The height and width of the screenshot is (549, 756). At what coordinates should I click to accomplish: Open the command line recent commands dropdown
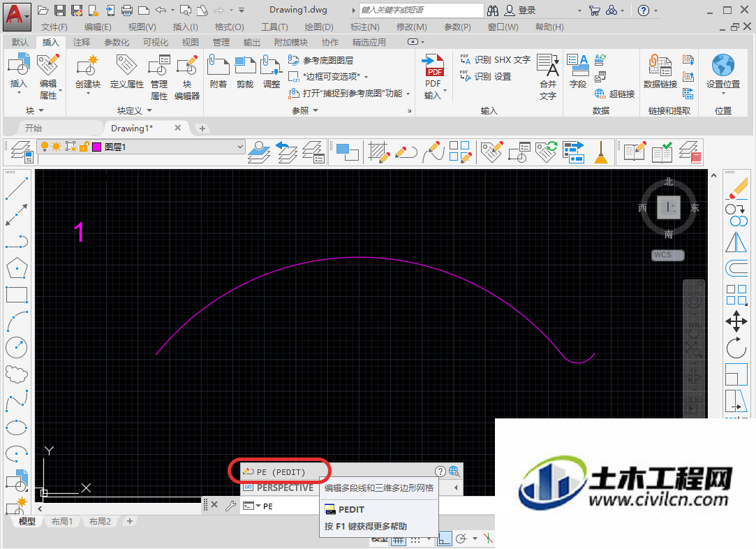pos(252,506)
